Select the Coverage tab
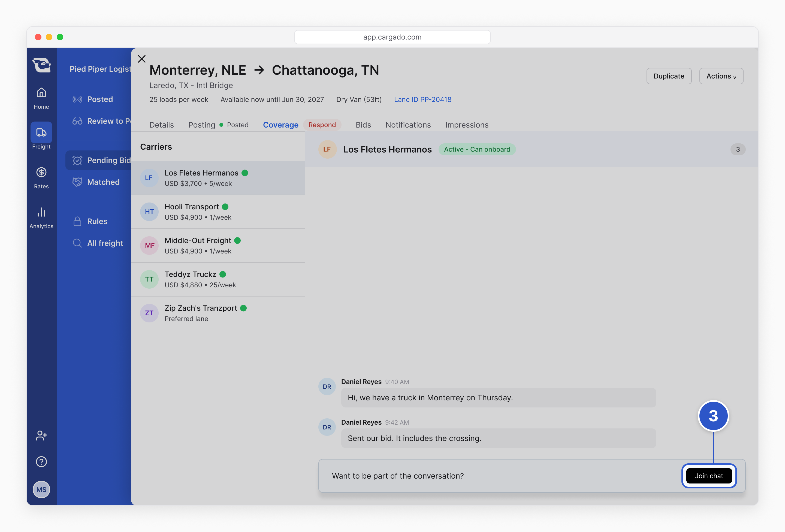 point(281,125)
